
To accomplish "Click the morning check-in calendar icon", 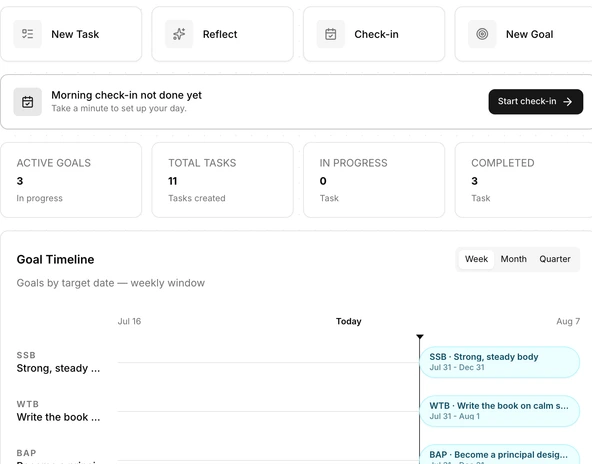I will pos(28,102).
